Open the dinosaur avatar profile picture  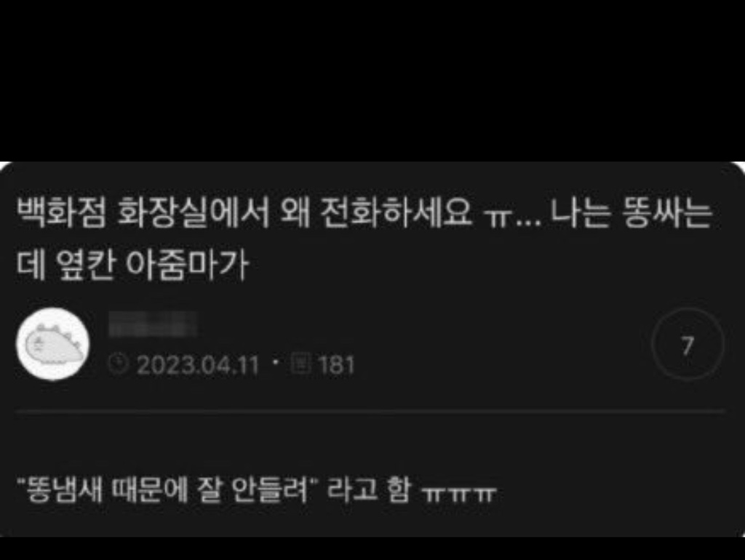point(52,344)
